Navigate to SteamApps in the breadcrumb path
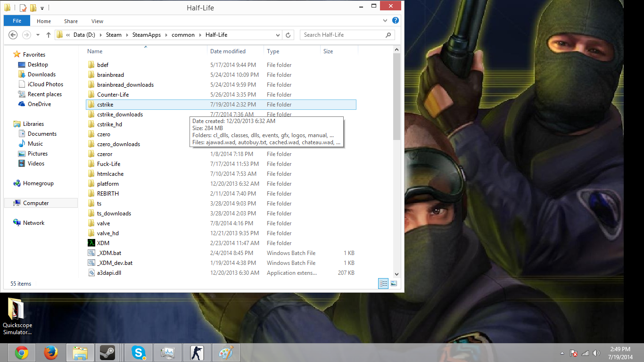 click(146, 35)
